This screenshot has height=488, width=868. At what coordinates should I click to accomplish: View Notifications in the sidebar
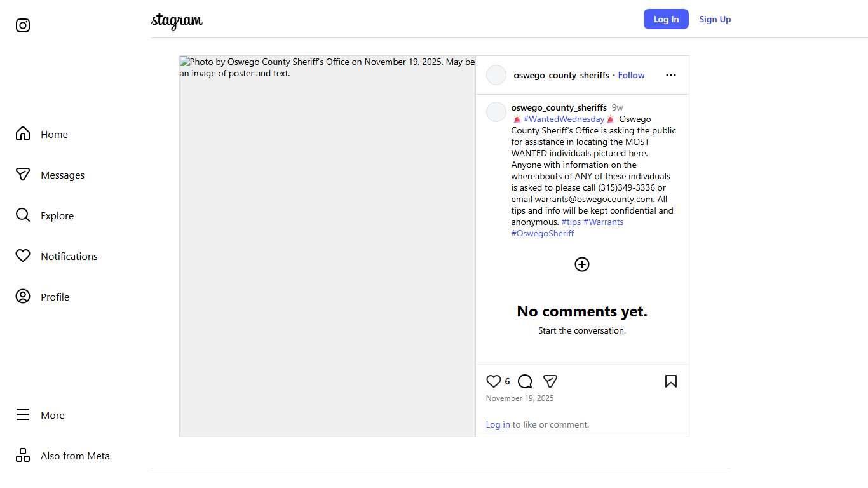pos(69,256)
